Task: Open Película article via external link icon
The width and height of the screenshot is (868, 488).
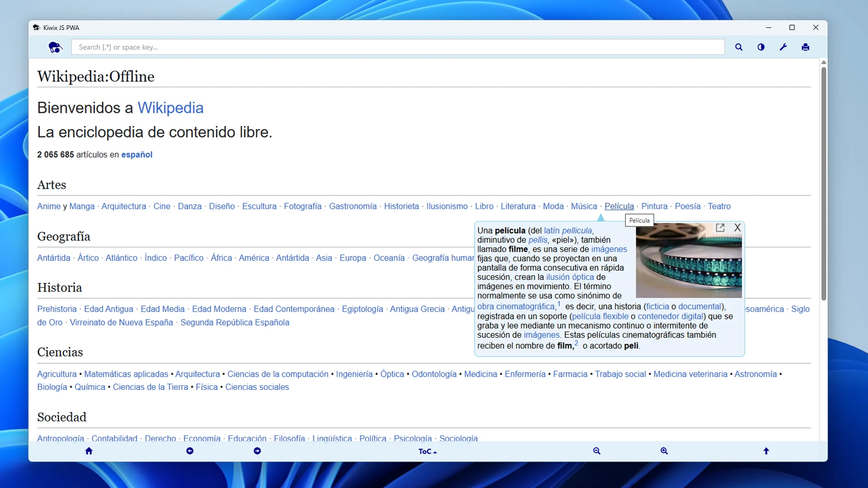Action: [x=720, y=227]
